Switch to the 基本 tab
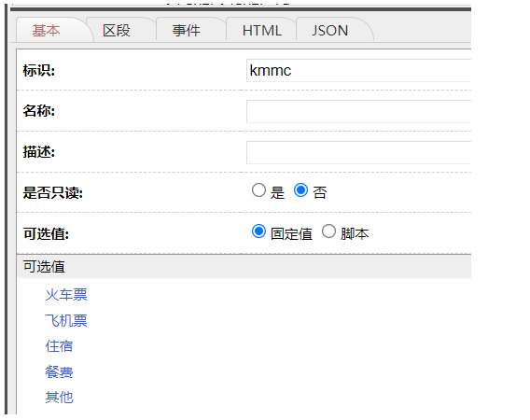 (x=47, y=31)
